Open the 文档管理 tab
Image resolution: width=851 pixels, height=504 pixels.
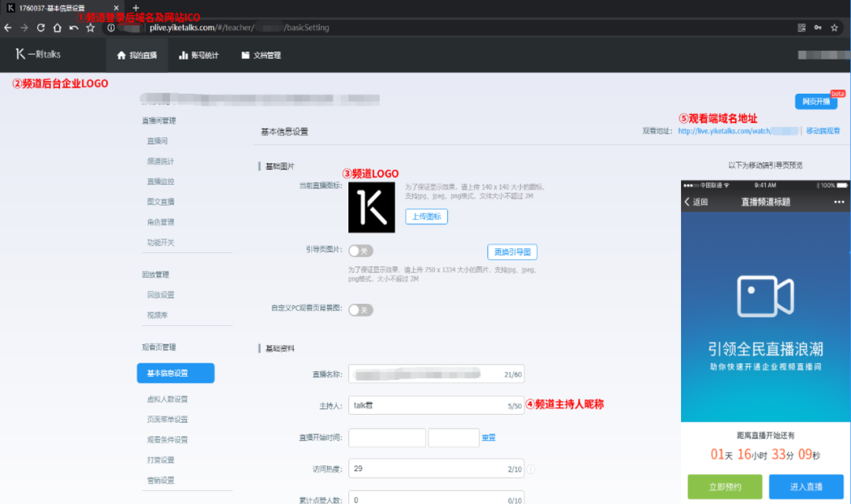[261, 55]
